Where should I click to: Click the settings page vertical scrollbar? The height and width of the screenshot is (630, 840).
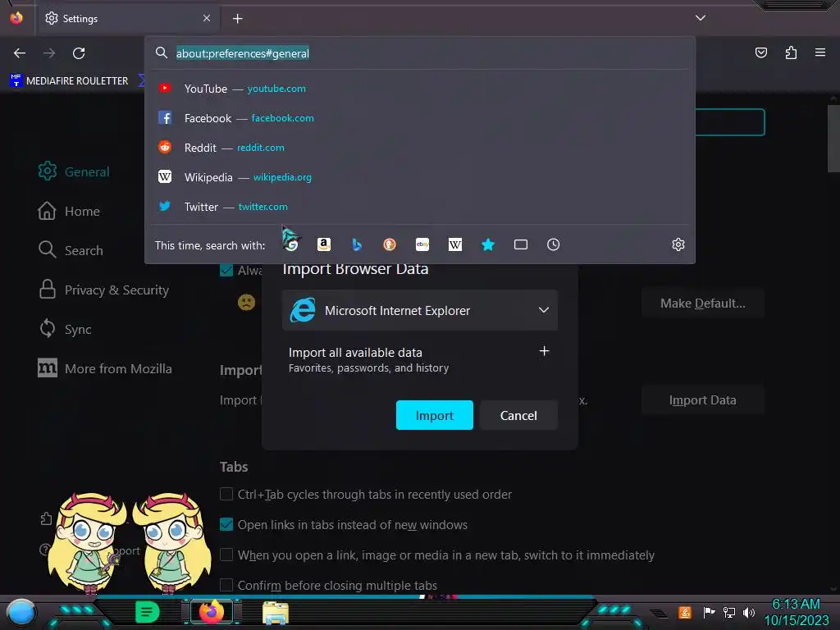click(x=833, y=138)
